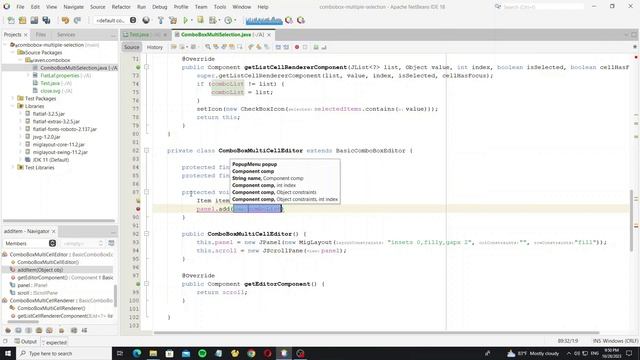The image size is (640, 360).
Task: Collapse the getListCellRendererComponent method code fold
Action: (x=147, y=67)
